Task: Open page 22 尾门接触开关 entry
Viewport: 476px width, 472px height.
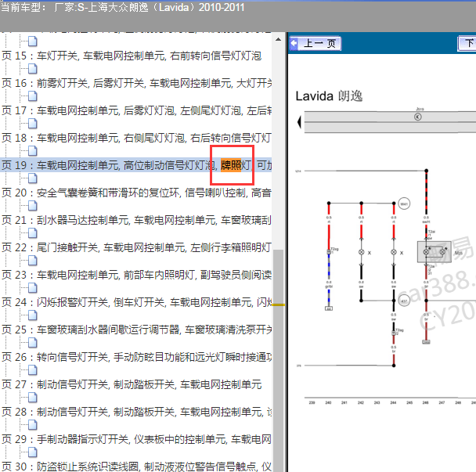Action: click(x=136, y=247)
